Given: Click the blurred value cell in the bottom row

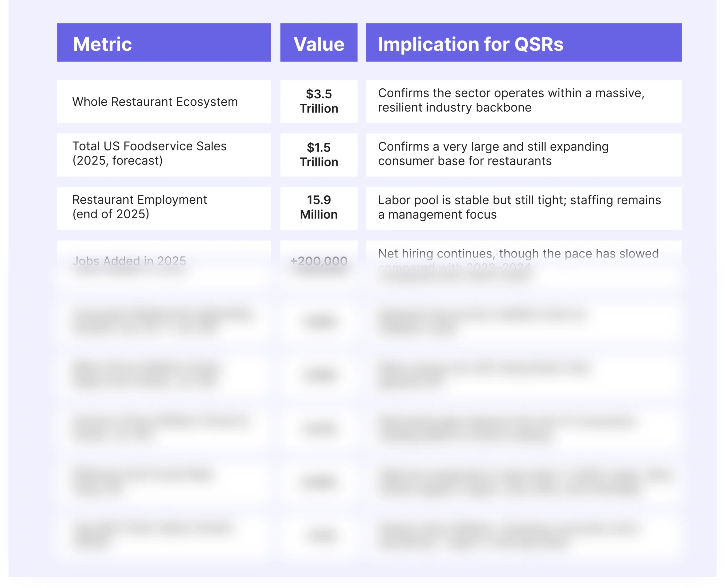Looking at the screenshot, I should [319, 535].
